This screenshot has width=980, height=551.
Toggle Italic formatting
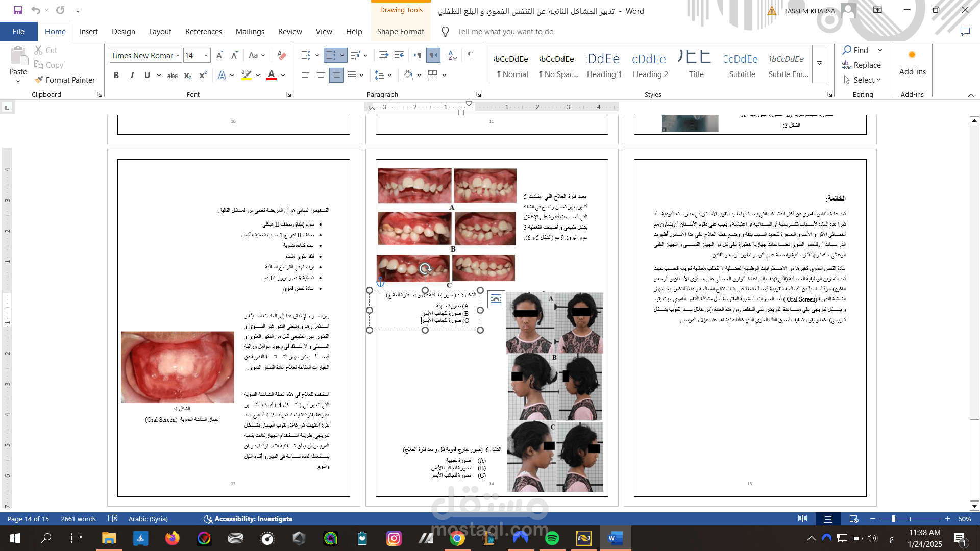pyautogui.click(x=132, y=76)
